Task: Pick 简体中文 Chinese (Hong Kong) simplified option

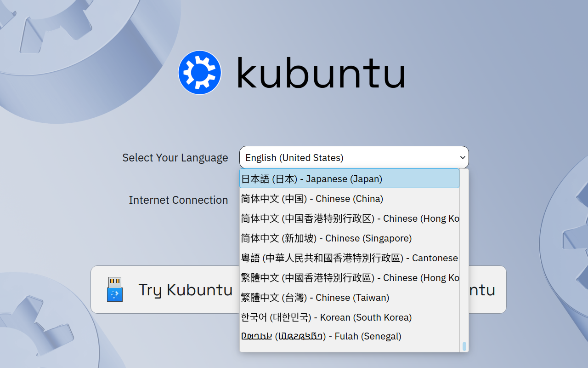Action: coord(349,218)
